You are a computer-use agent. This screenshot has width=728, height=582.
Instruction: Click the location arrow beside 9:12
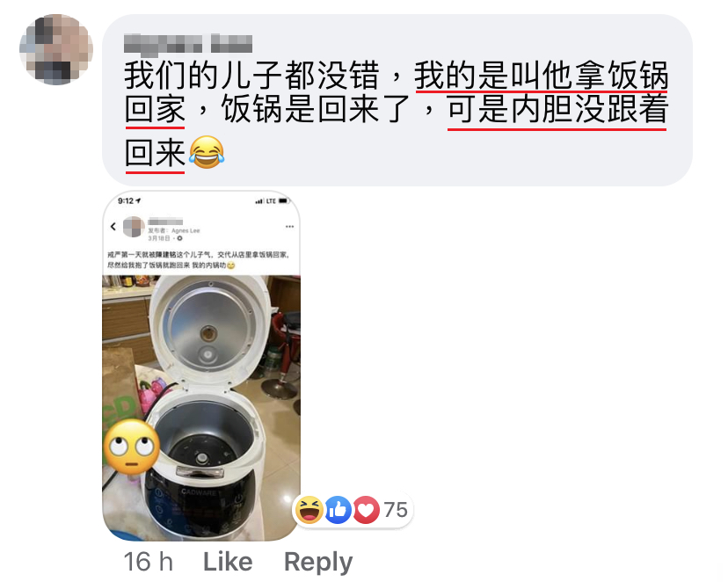coord(138,200)
